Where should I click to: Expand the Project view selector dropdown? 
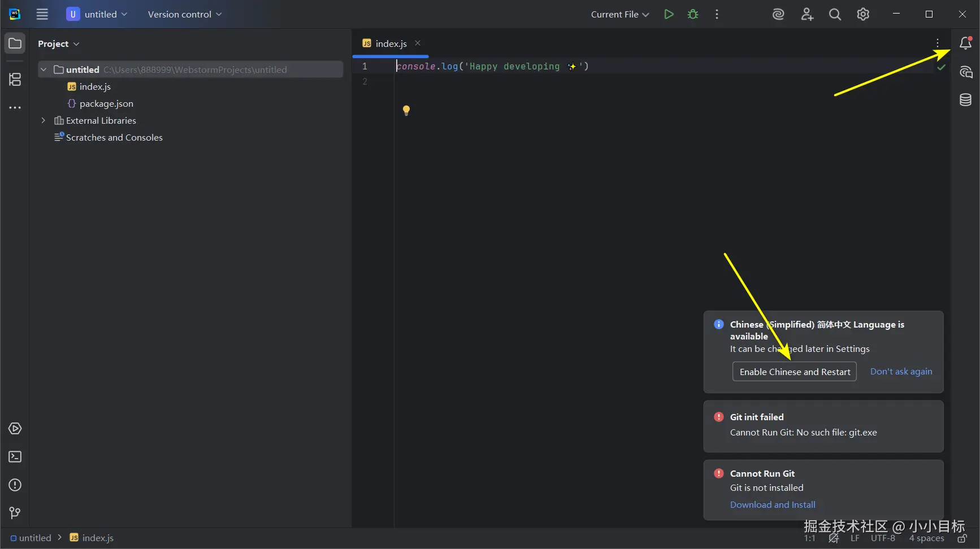tap(59, 43)
